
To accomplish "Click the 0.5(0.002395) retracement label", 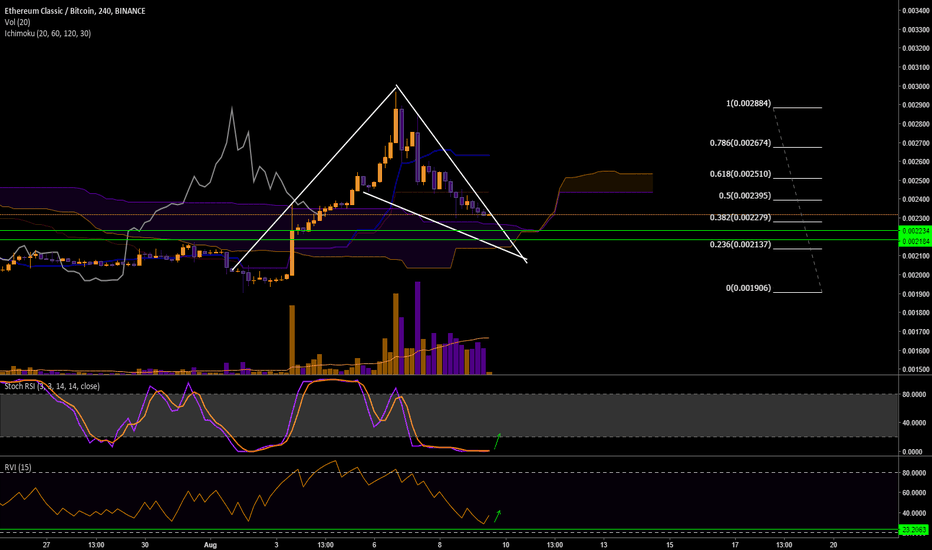I will click(745, 196).
